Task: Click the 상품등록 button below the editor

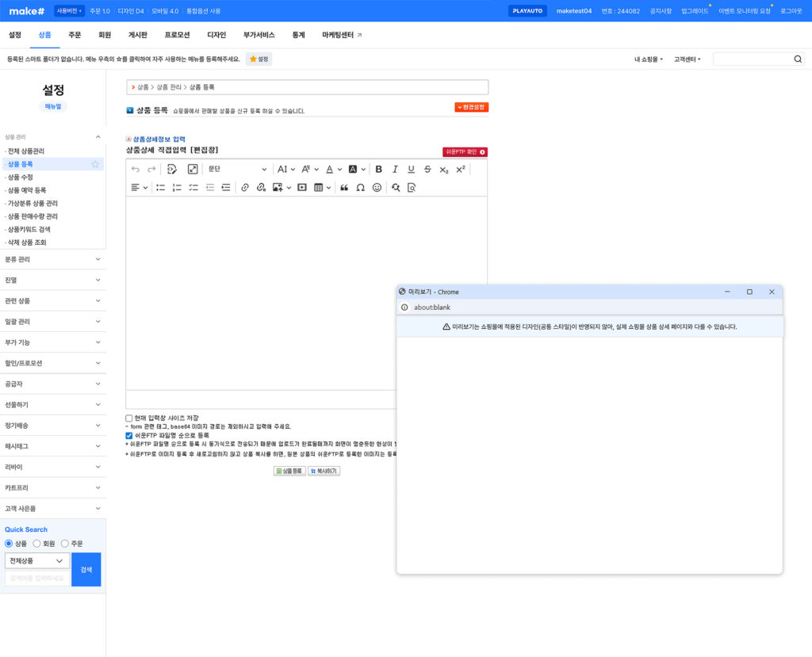Action: [289, 471]
